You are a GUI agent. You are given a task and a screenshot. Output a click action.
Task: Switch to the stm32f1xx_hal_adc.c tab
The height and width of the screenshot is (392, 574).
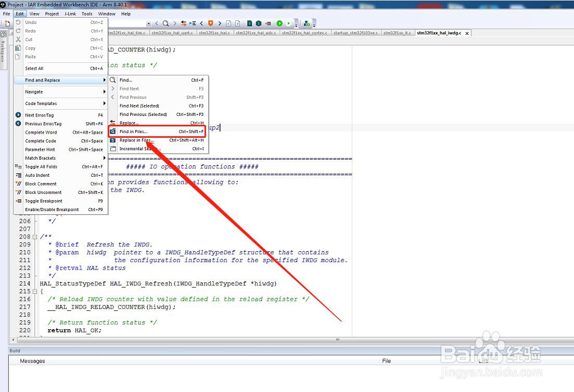(x=256, y=33)
